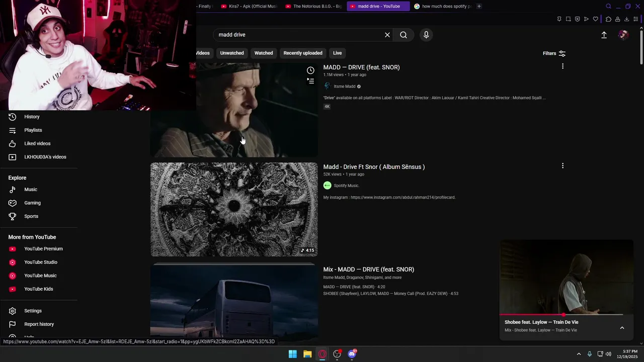The height and width of the screenshot is (362, 644).
Task: Add first video to Watch later
Action: click(x=310, y=70)
